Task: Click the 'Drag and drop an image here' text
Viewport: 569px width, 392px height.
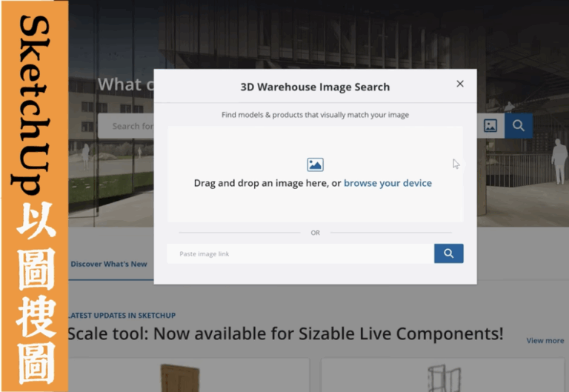Action: (x=267, y=183)
